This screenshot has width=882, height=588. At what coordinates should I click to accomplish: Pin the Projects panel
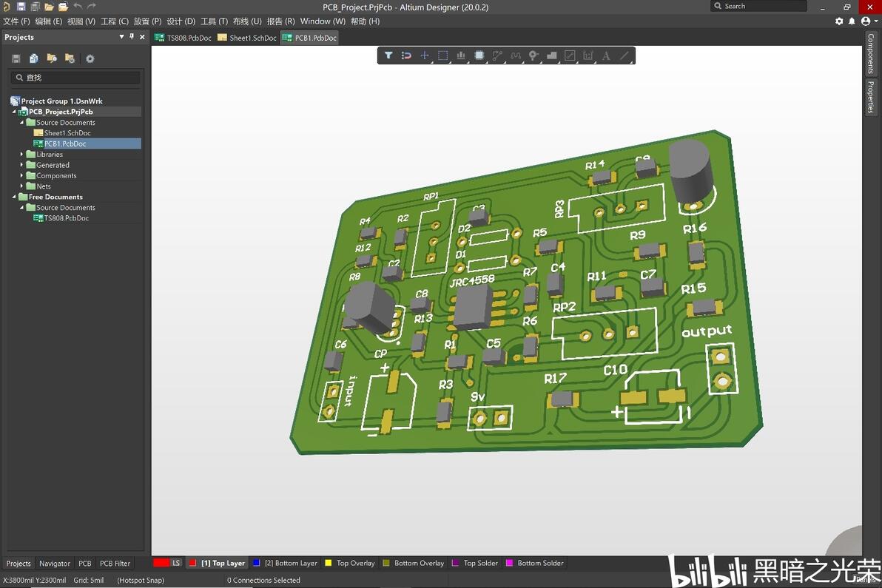132,37
